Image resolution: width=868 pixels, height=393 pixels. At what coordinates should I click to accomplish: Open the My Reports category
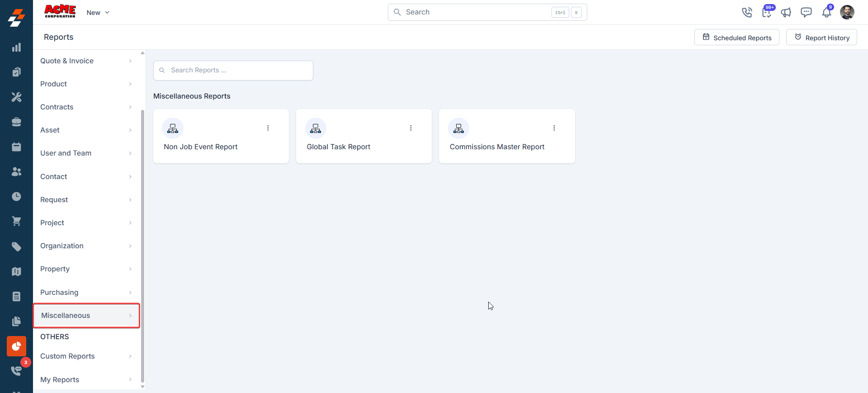coord(86,380)
